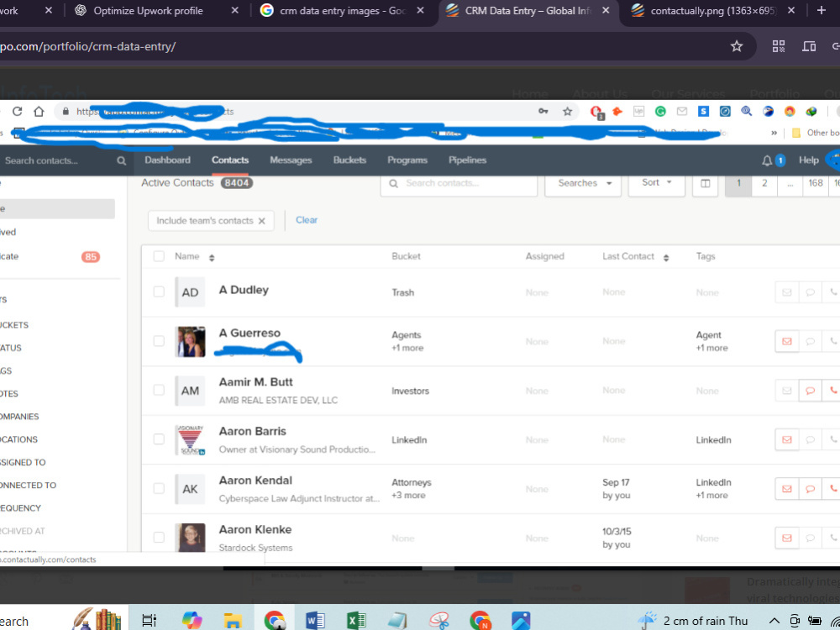
Task: Click the email icon in A Dudley row
Action: (x=786, y=292)
